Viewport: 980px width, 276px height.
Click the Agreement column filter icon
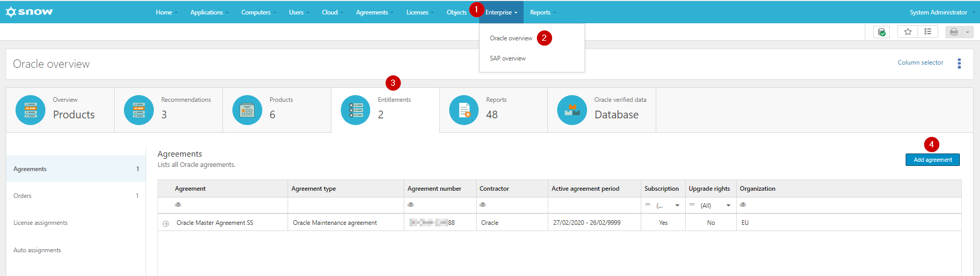pyautogui.click(x=178, y=205)
